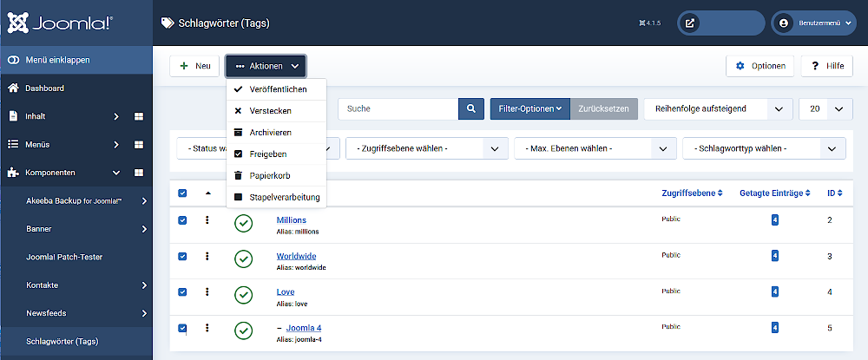Click the published status icon for Millions
The height and width of the screenshot is (360, 868).
244,224
